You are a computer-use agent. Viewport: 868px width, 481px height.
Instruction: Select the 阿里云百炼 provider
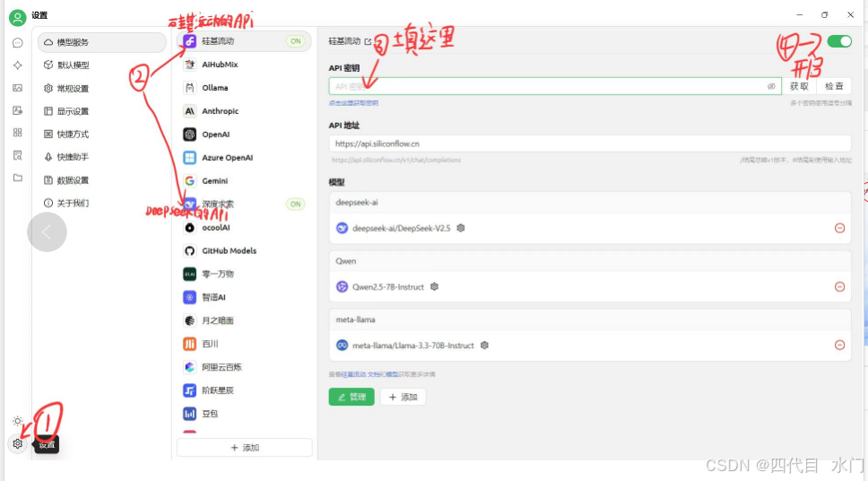tap(244, 367)
